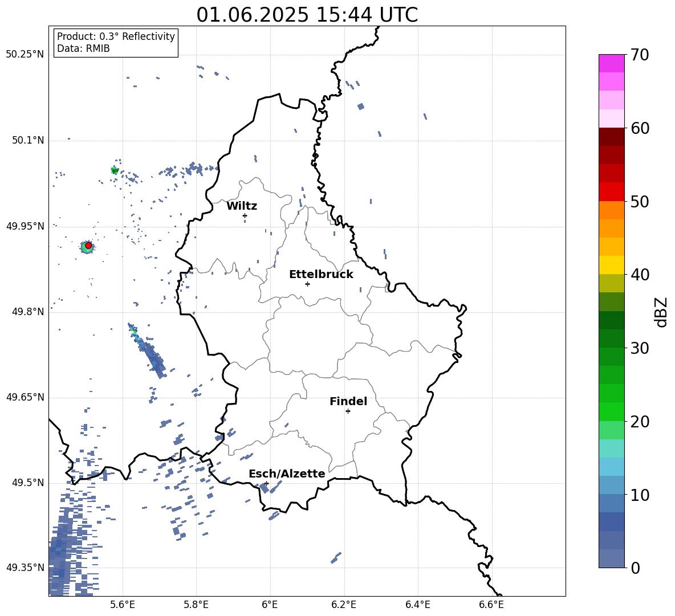The image size is (675, 616).
Task: Click the 5.8°E longitude label
Action: (x=196, y=605)
